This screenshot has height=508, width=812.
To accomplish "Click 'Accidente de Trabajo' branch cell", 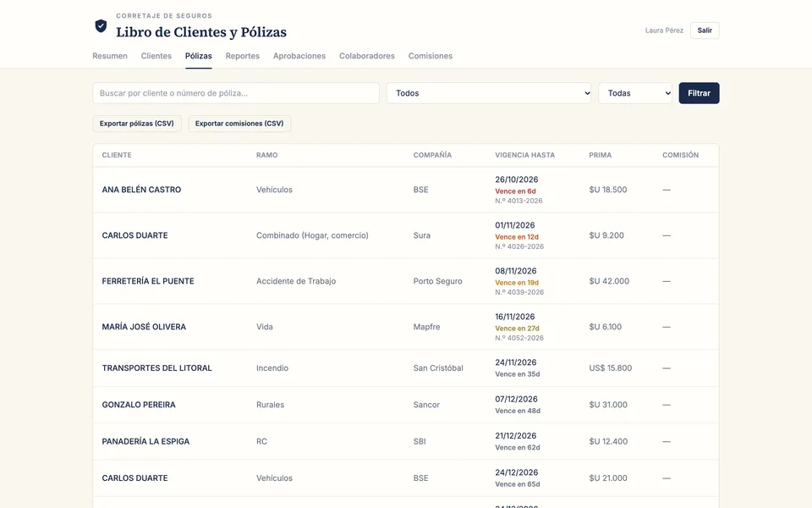I will click(x=296, y=281).
